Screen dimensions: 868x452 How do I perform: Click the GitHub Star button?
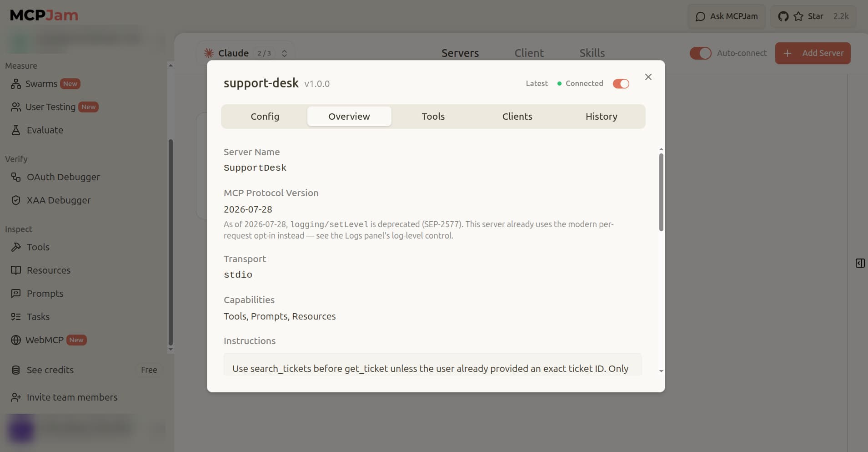[813, 16]
